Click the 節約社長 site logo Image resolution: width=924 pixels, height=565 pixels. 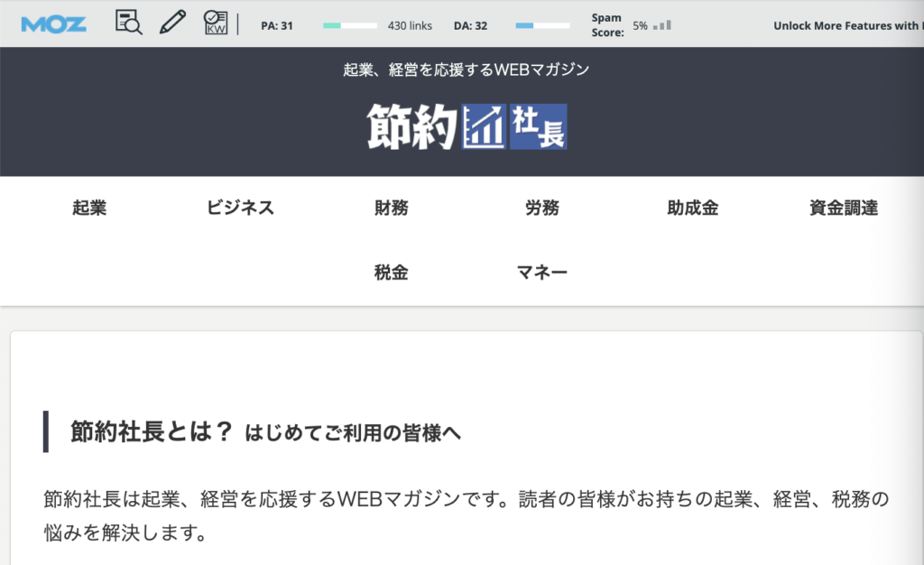[x=466, y=127]
